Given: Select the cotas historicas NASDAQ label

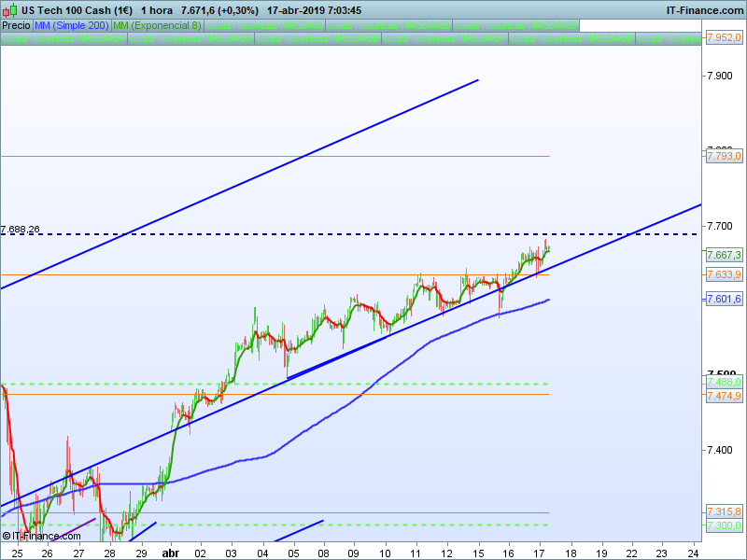Looking at the screenshot, I should pyautogui.click(x=264, y=25).
